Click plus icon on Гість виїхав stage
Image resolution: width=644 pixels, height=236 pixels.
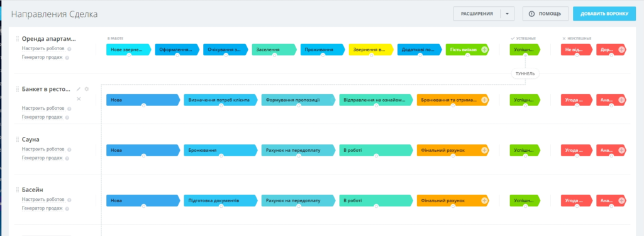pos(484,50)
